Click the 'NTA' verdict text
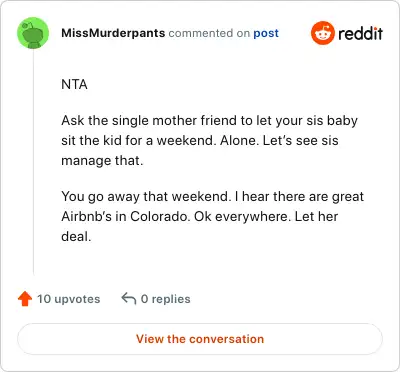This screenshot has height=372, width=400. [74, 84]
